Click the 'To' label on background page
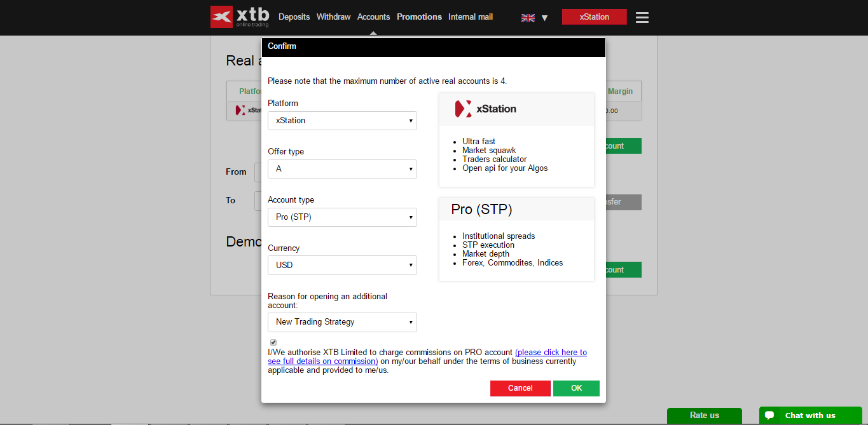Screen dimensions: 868x425 (x=230, y=201)
